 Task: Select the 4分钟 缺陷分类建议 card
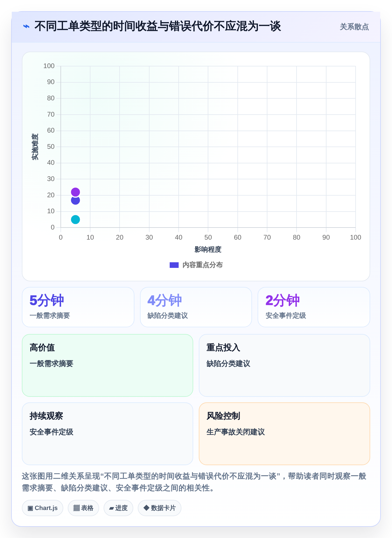[196, 307]
